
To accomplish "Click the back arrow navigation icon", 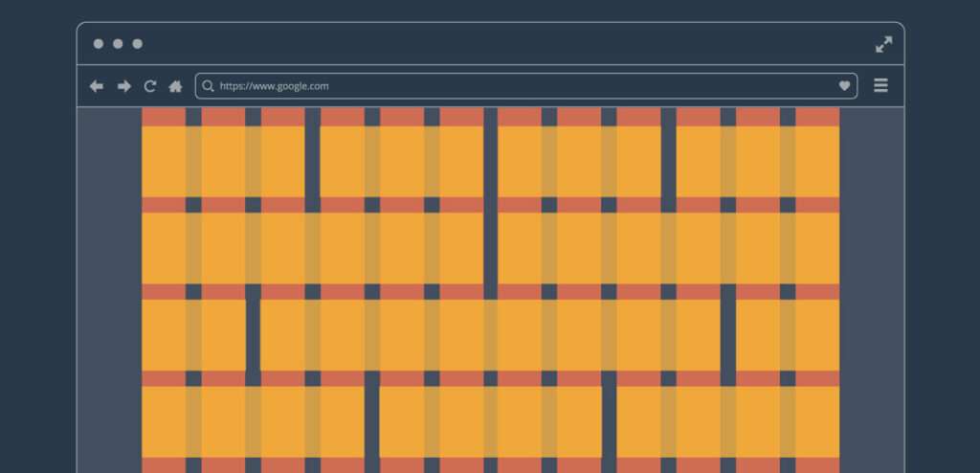I will 97,86.
